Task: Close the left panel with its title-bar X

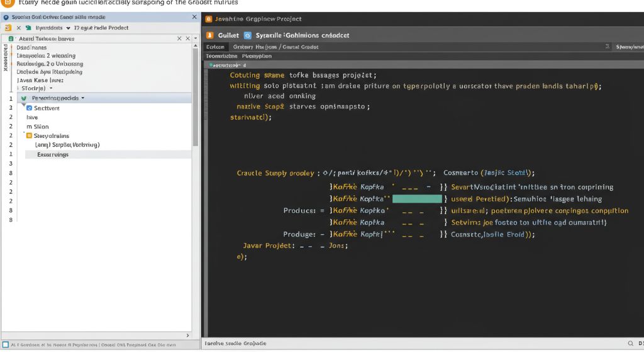Action: pos(194,17)
